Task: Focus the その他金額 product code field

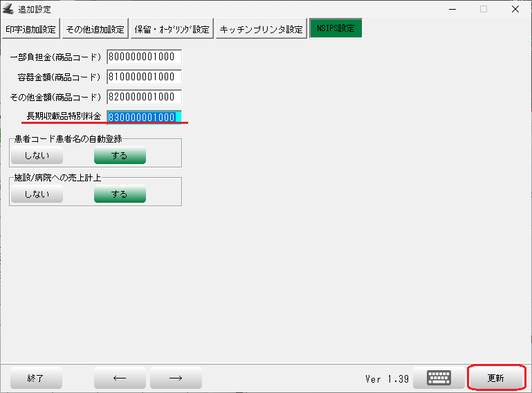Action: (144, 97)
